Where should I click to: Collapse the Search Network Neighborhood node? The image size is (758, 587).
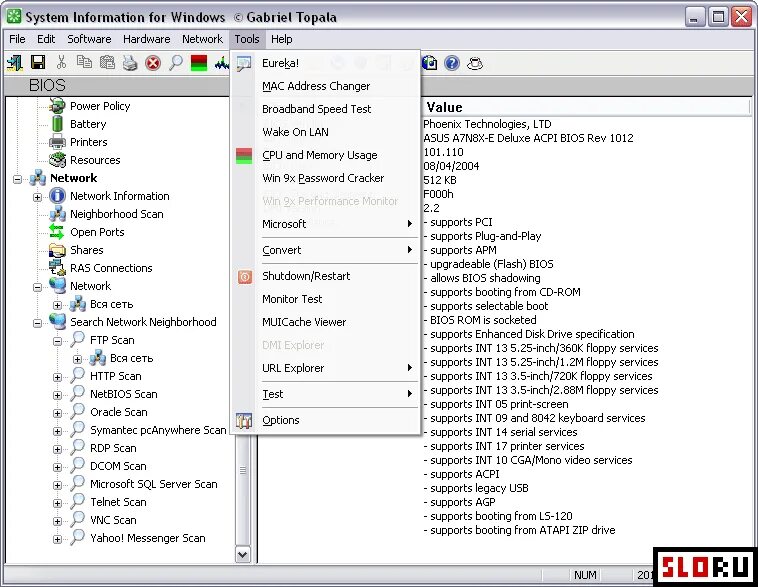[37, 323]
